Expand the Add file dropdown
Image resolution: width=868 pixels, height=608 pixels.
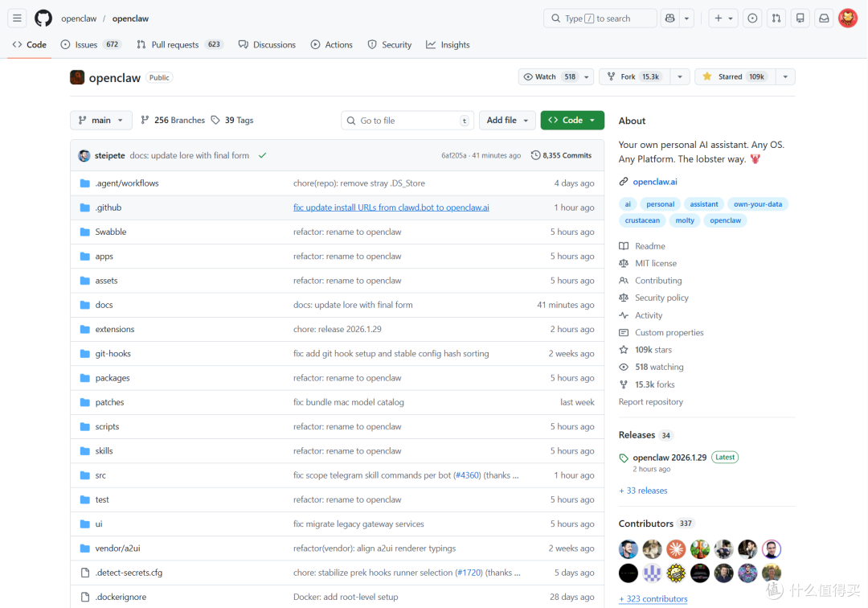pos(507,120)
